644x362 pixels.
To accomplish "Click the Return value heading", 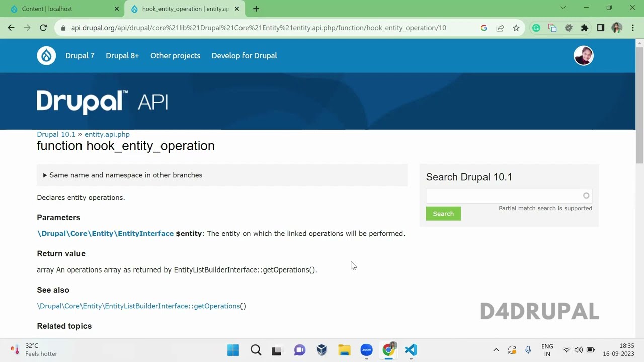I will pos(61,253).
